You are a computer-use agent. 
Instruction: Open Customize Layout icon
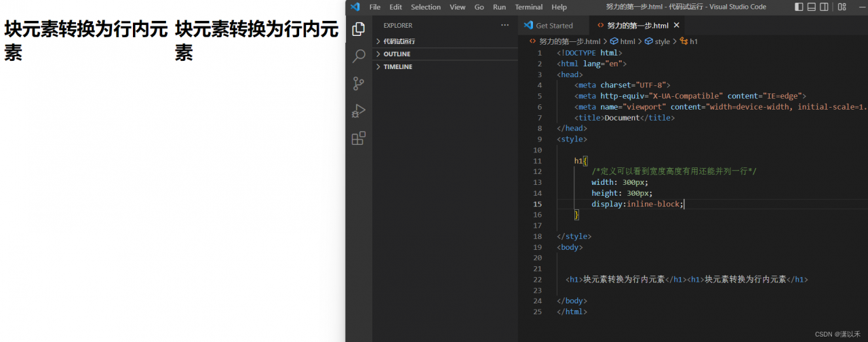click(842, 7)
